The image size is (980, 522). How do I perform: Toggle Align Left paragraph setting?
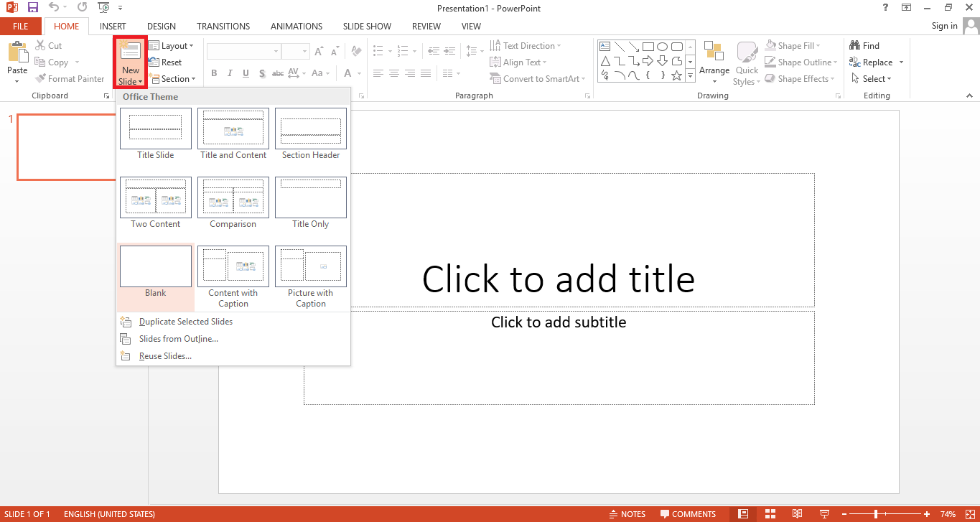(378, 73)
